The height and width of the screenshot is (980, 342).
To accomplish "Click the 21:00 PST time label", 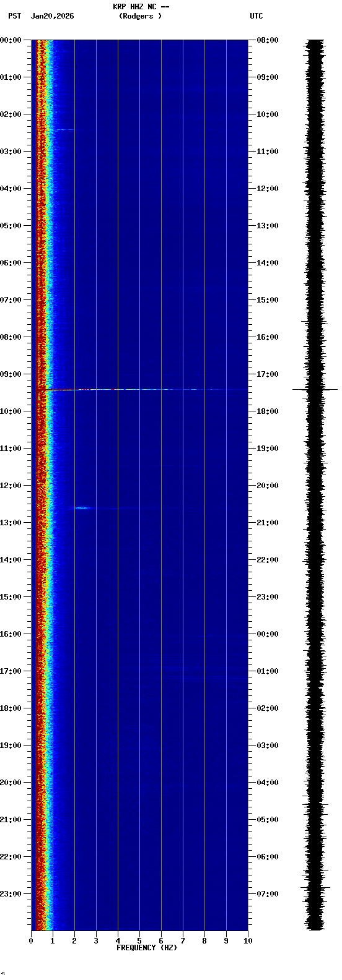I will click(x=11, y=820).
